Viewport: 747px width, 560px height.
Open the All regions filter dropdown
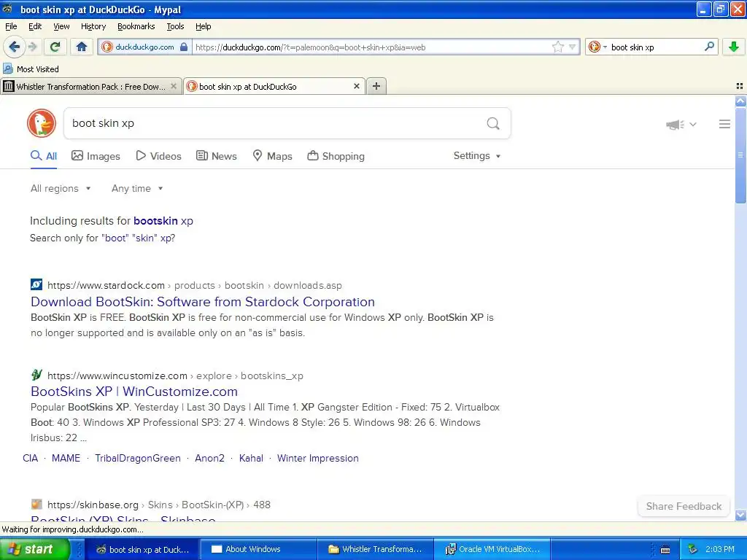(x=61, y=189)
